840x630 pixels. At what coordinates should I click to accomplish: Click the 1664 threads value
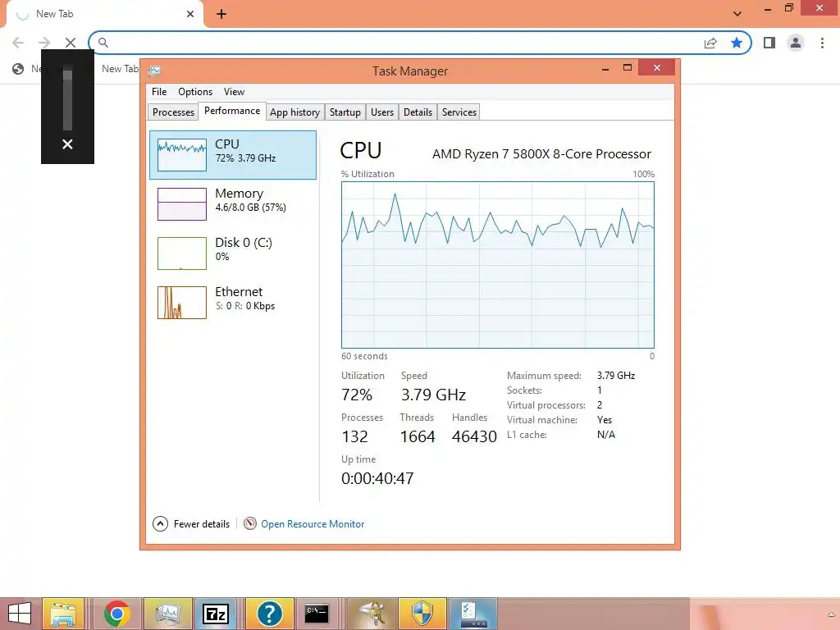pyautogui.click(x=418, y=436)
